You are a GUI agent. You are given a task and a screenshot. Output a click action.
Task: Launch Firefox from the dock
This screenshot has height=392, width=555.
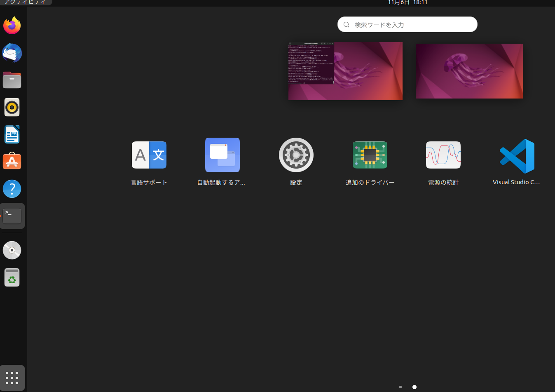(x=12, y=26)
